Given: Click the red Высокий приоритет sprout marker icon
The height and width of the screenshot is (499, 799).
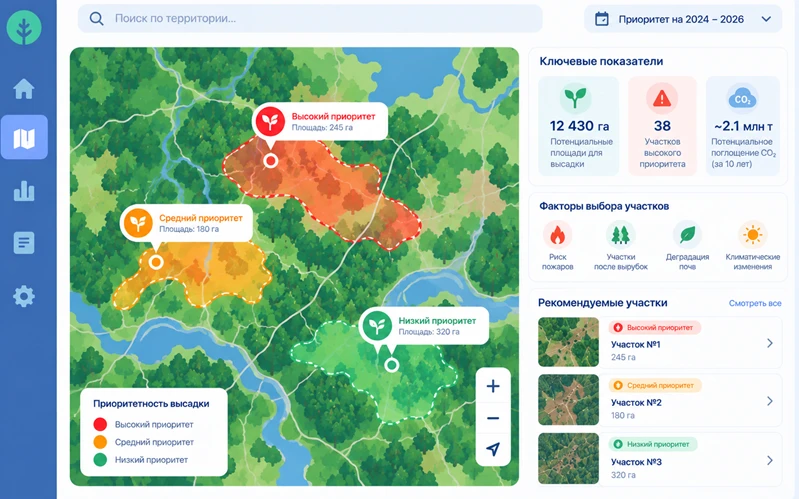Looking at the screenshot, I should click(270, 121).
